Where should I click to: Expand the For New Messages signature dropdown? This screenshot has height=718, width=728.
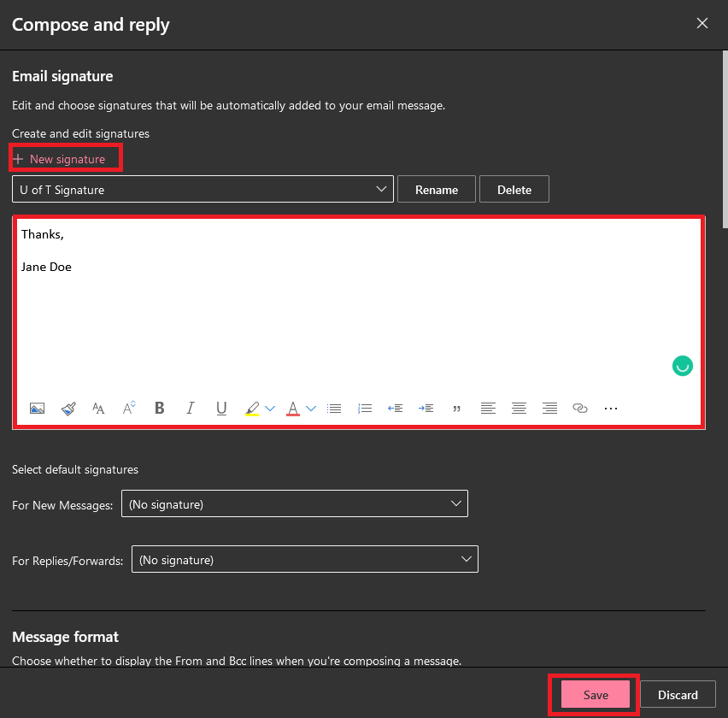(295, 504)
